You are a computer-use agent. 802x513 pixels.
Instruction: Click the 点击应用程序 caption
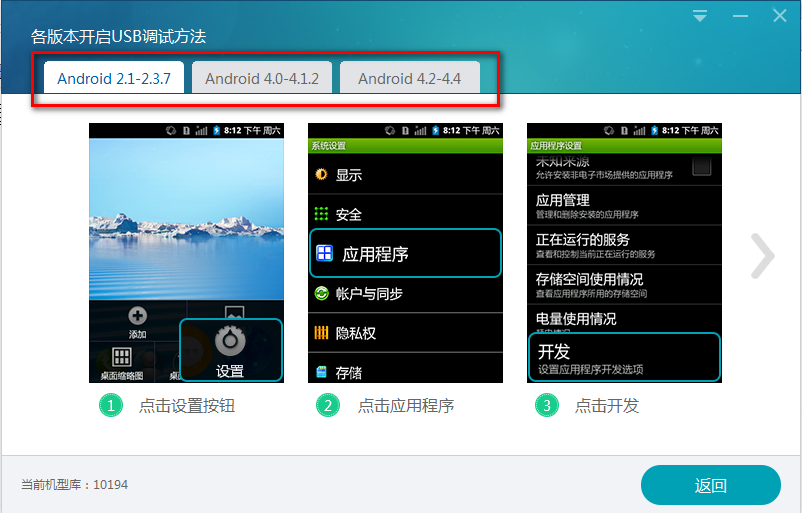(406, 406)
